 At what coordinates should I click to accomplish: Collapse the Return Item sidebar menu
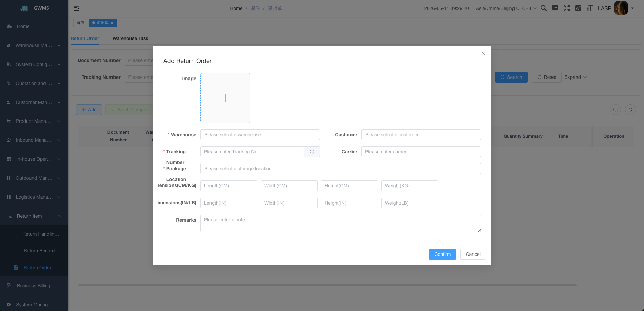(x=34, y=216)
